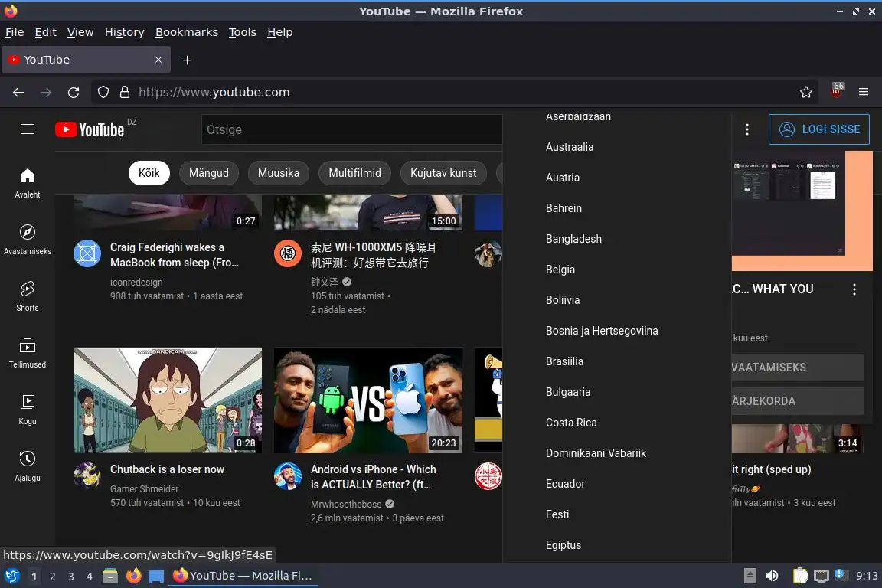Open a new browser tab

(188, 60)
